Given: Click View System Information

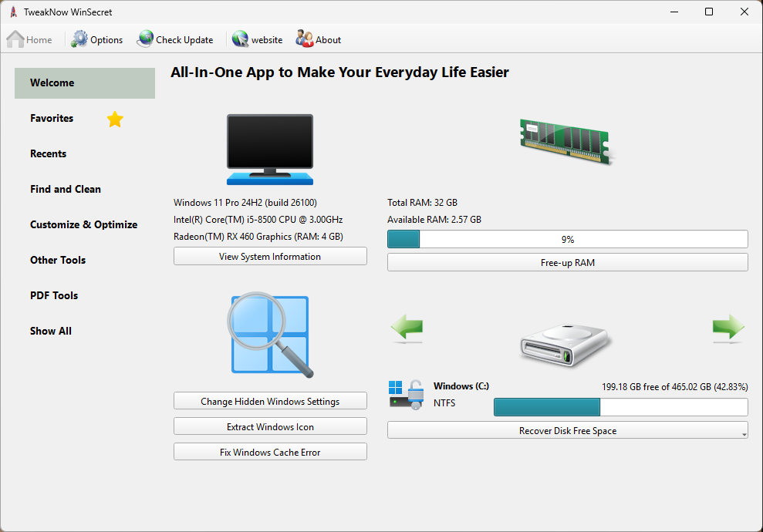Looking at the screenshot, I should pos(269,255).
